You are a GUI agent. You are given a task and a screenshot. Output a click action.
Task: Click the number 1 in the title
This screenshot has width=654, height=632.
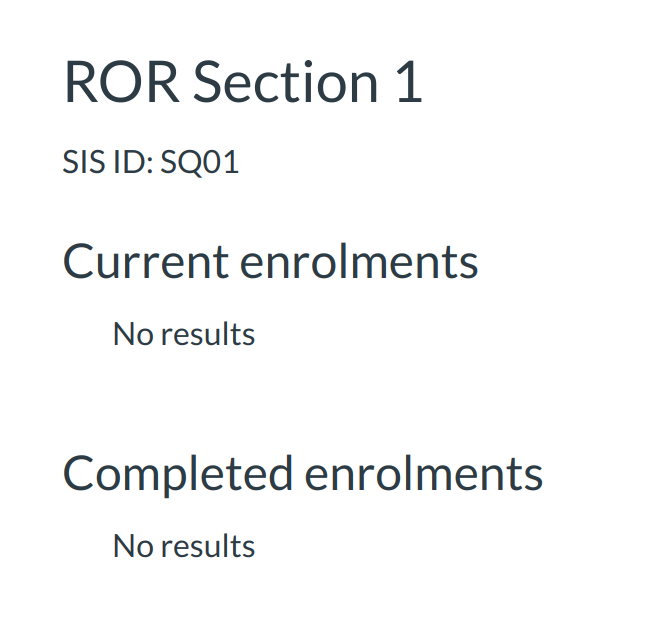[410, 82]
